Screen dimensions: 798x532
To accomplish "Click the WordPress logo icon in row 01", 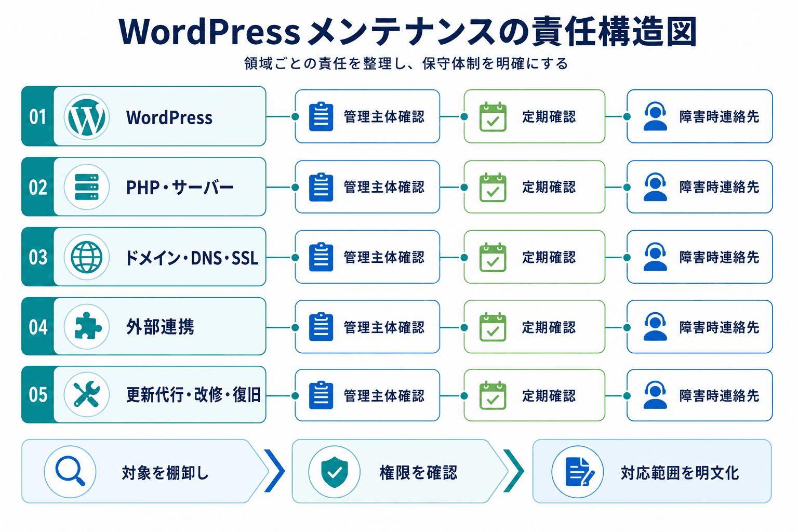I will [87, 117].
